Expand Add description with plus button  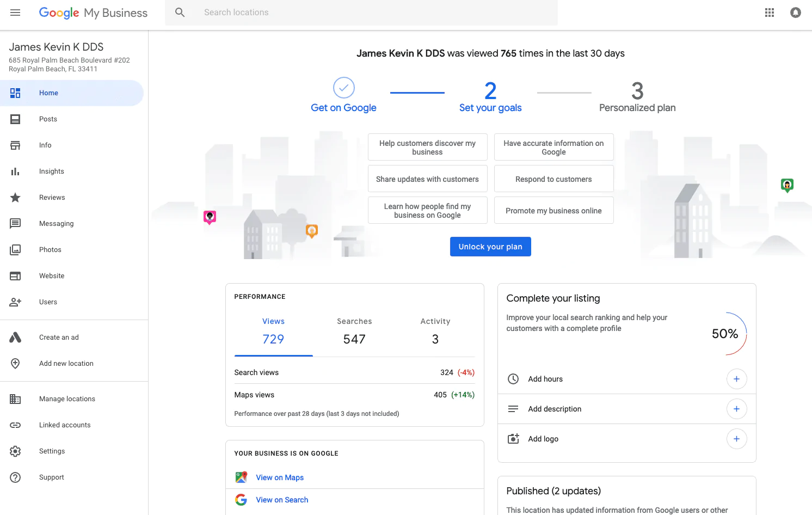[736, 409]
